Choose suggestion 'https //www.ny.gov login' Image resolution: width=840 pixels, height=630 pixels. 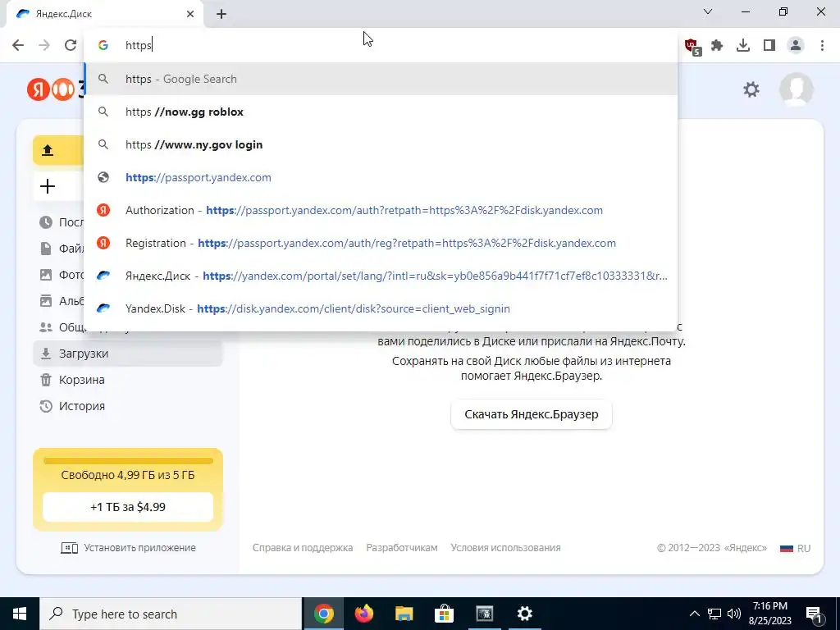[381, 144]
